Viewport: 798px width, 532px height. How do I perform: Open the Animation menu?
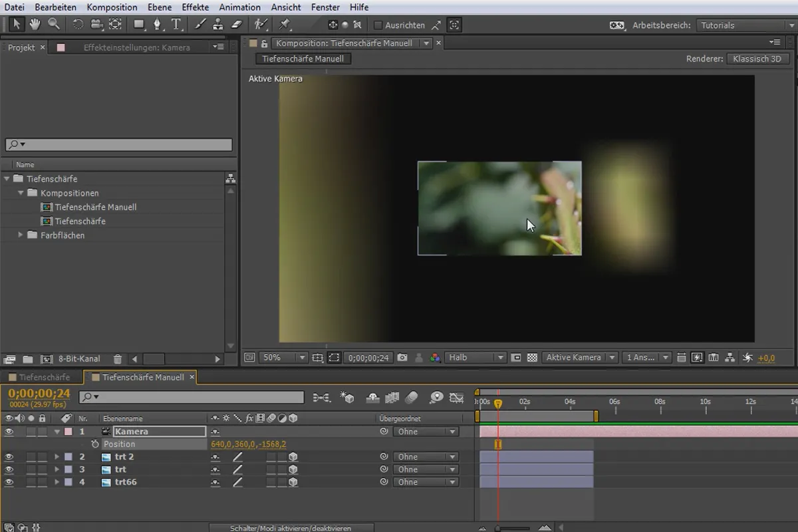(x=240, y=7)
